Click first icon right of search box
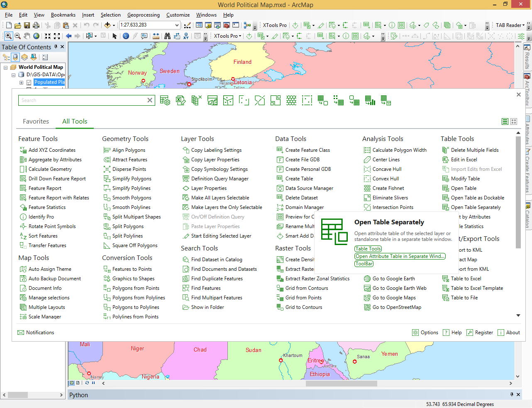 point(165,100)
